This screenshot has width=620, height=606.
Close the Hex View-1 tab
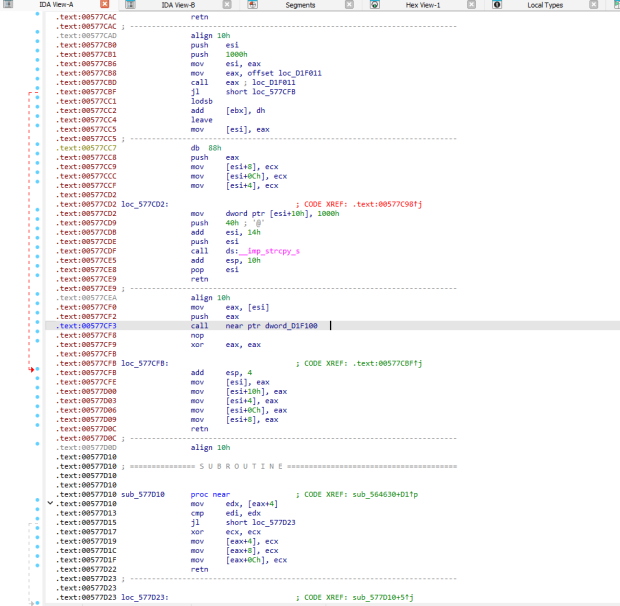[x=471, y=5]
